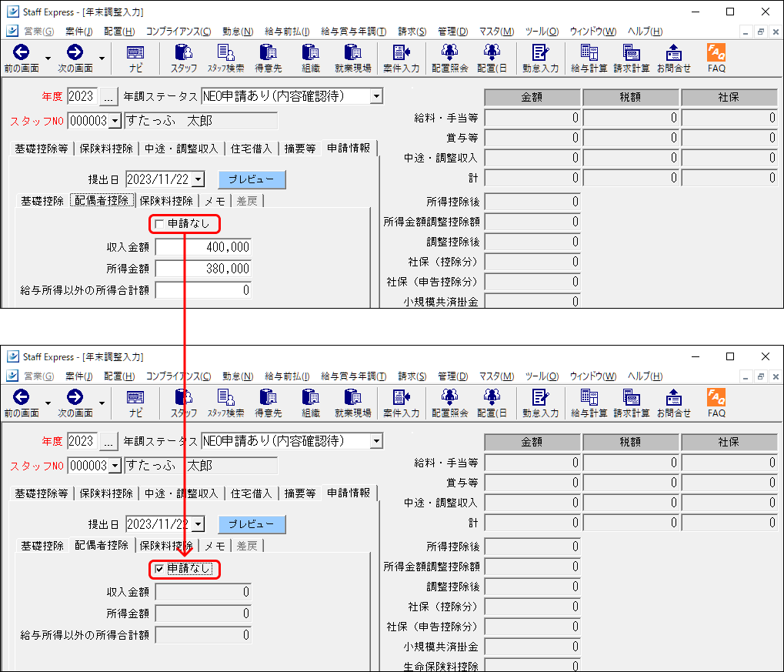Open 案件入力 icon in bottom window
The height and width of the screenshot is (672, 784).
[x=401, y=403]
